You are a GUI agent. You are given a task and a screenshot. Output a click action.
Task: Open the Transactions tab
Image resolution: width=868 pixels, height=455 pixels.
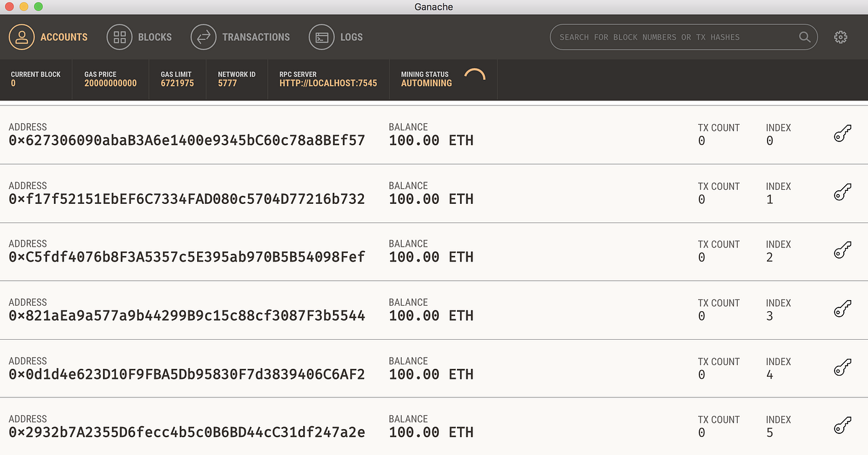[240, 37]
